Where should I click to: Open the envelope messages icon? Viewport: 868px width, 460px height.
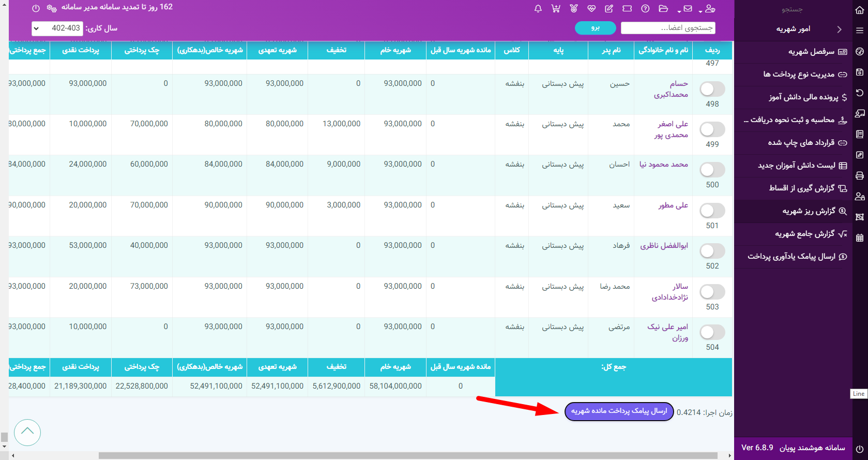tap(688, 8)
